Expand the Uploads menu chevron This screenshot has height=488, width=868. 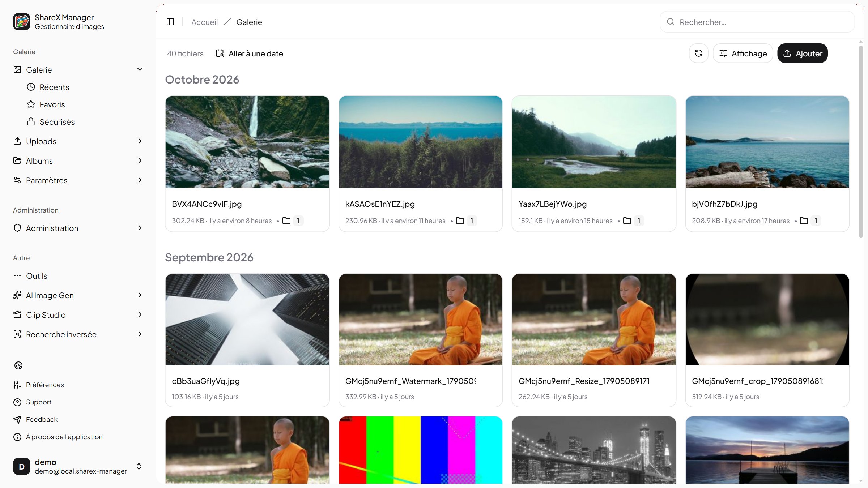pyautogui.click(x=140, y=141)
